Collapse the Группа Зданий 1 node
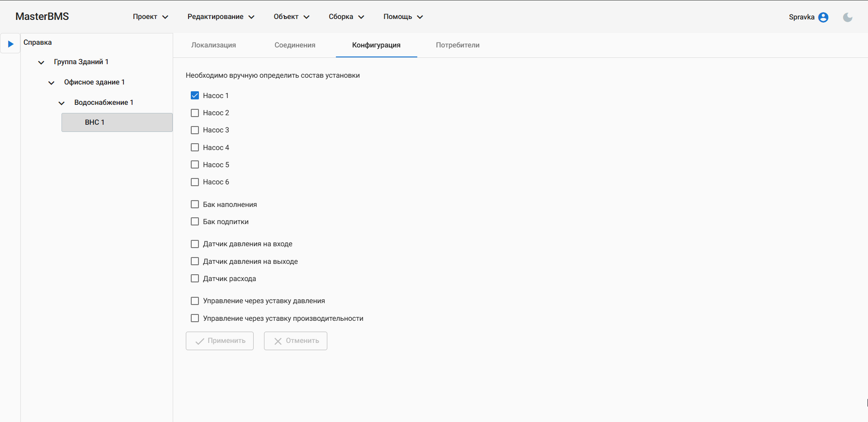868x422 pixels. click(x=41, y=62)
